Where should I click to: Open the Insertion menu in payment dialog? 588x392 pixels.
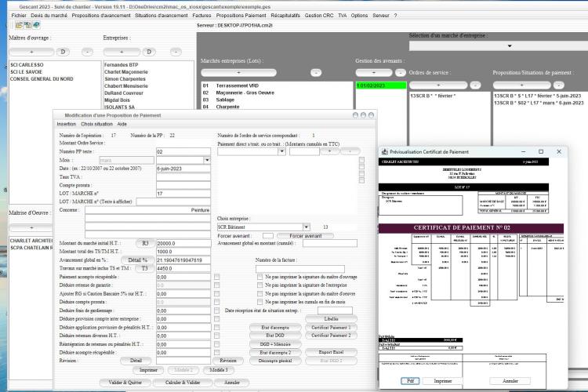[67, 124]
